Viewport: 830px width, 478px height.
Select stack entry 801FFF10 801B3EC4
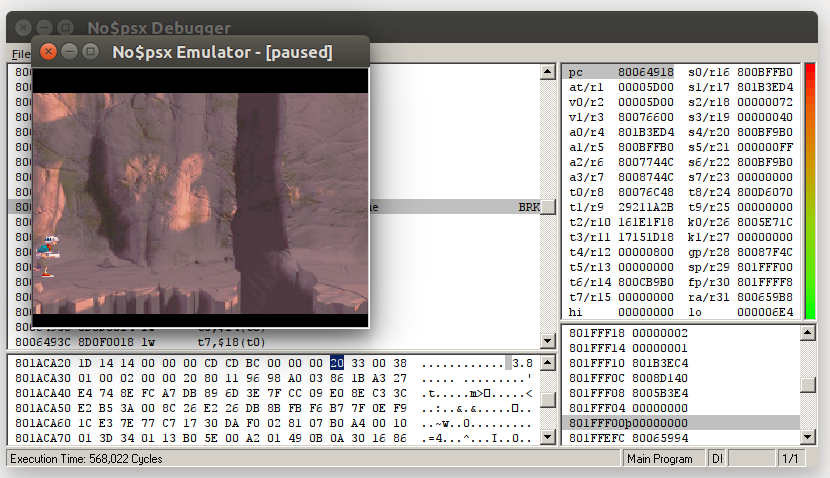[x=628, y=363]
